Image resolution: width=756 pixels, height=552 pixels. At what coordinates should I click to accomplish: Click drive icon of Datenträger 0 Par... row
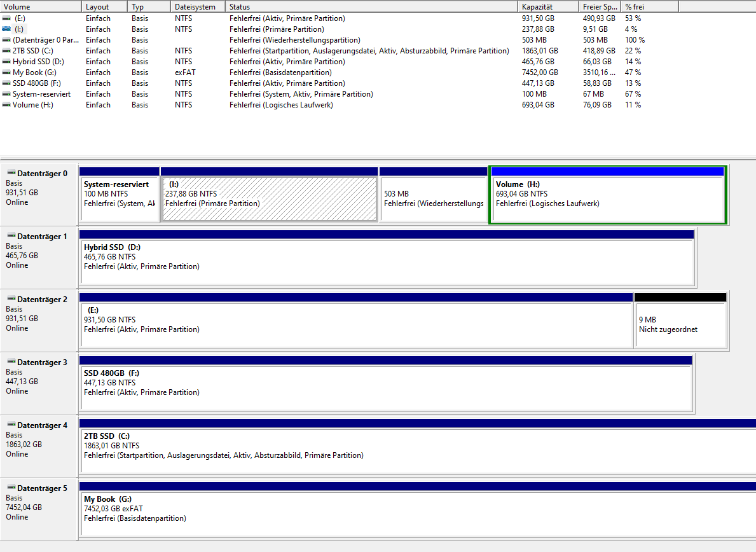pos(6,40)
